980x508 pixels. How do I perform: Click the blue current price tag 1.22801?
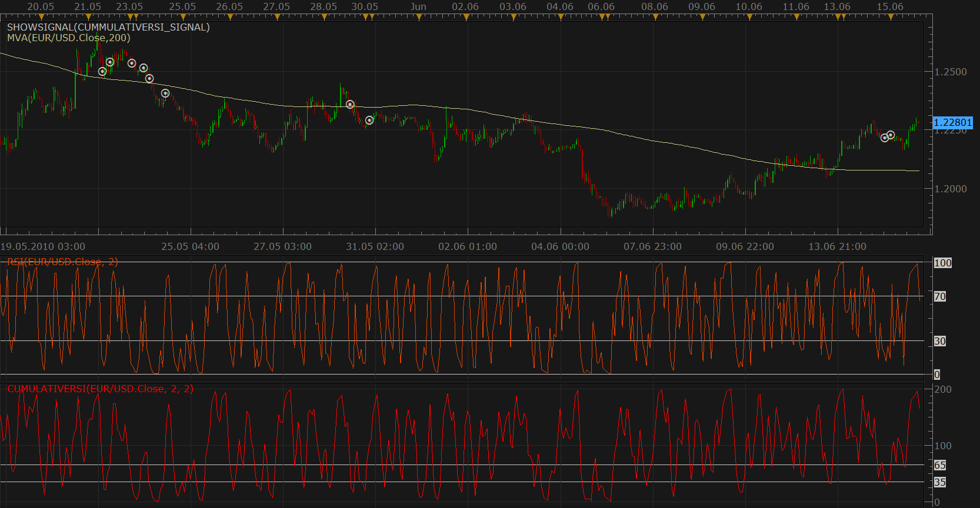(x=953, y=122)
